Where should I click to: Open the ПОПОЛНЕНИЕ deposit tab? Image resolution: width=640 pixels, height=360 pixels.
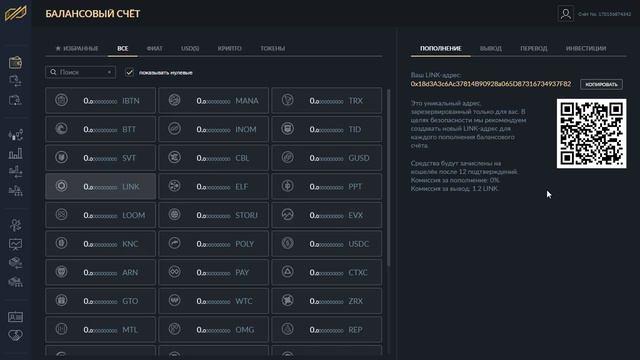(440, 48)
